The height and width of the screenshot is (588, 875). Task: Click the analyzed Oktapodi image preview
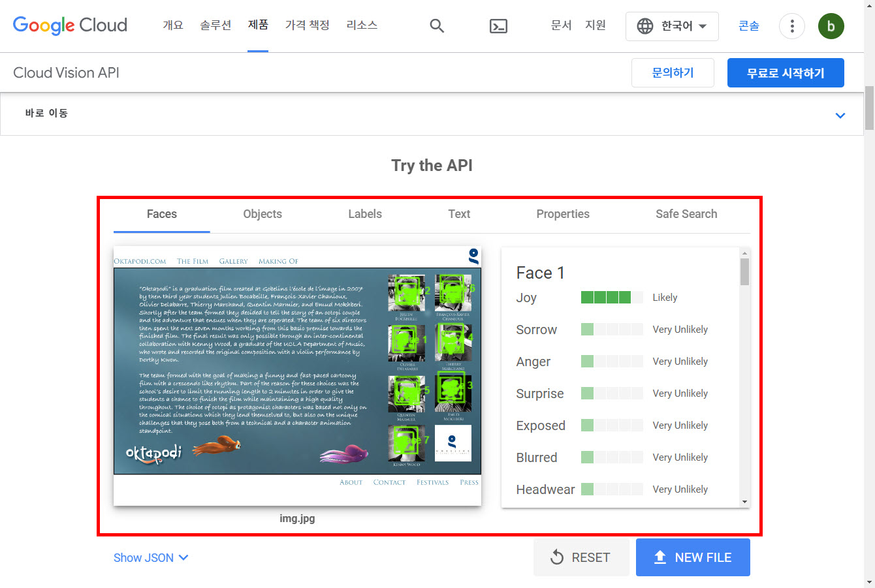click(297, 375)
